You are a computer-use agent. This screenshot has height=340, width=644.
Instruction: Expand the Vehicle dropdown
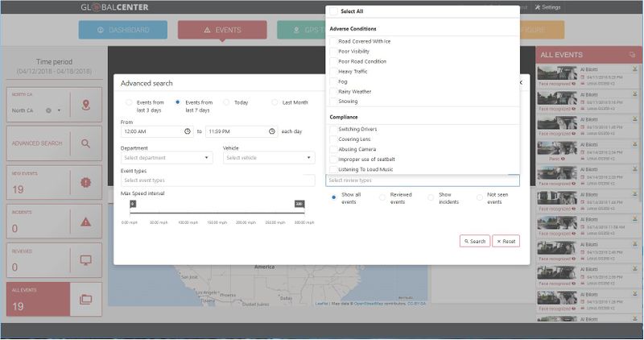pos(269,158)
